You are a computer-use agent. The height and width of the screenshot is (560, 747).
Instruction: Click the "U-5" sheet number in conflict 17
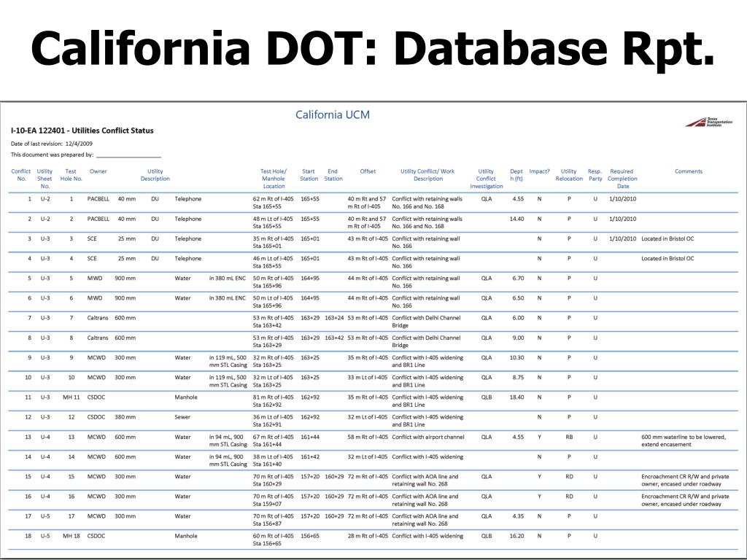(x=44, y=516)
